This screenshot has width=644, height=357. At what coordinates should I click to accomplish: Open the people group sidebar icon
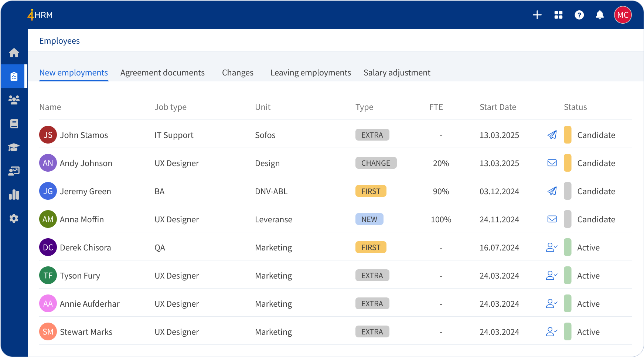[14, 100]
